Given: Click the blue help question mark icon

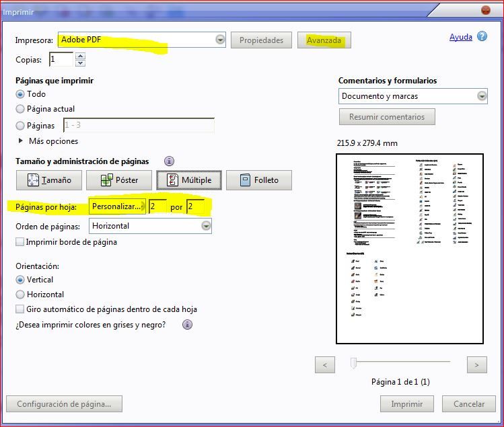Looking at the screenshot, I should point(482,36).
